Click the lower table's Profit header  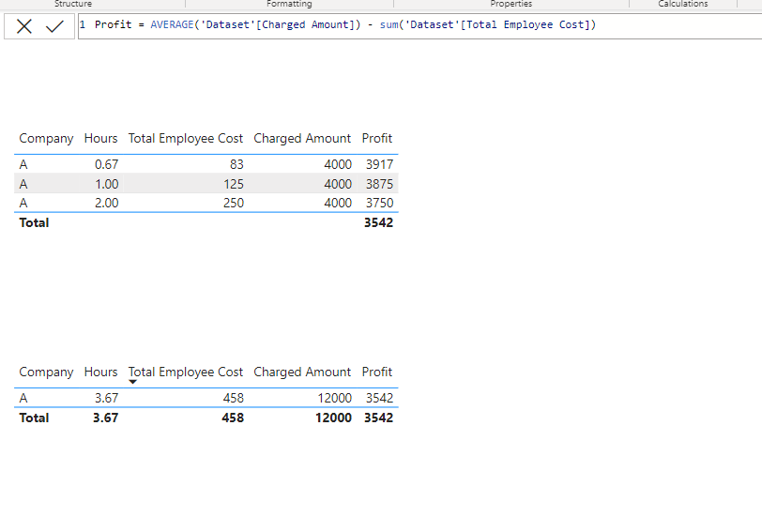point(376,372)
